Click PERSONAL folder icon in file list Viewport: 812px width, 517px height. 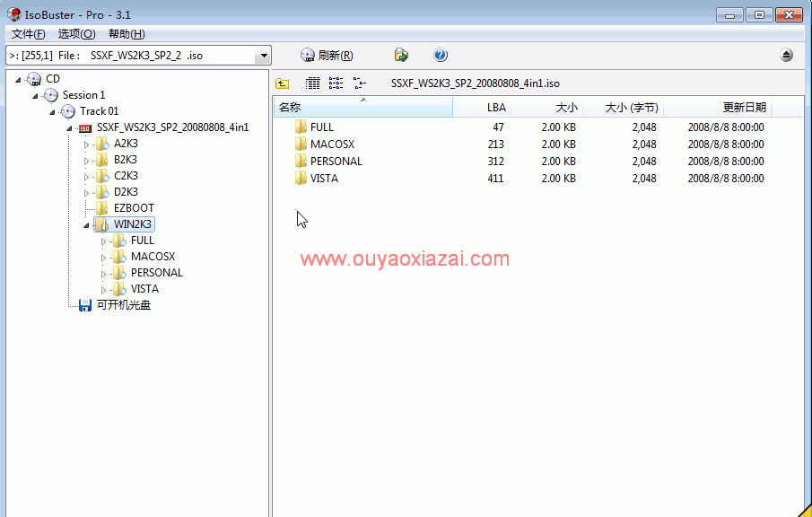point(301,161)
